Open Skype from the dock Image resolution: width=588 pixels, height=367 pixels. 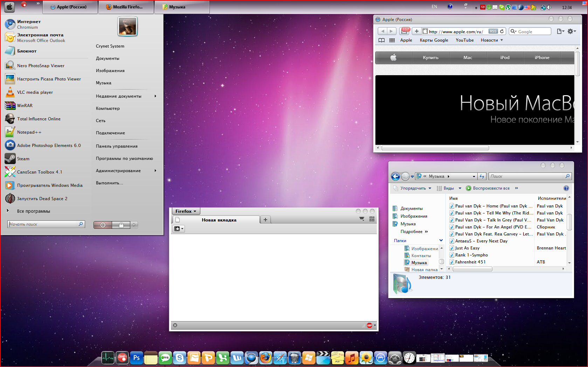(x=180, y=358)
